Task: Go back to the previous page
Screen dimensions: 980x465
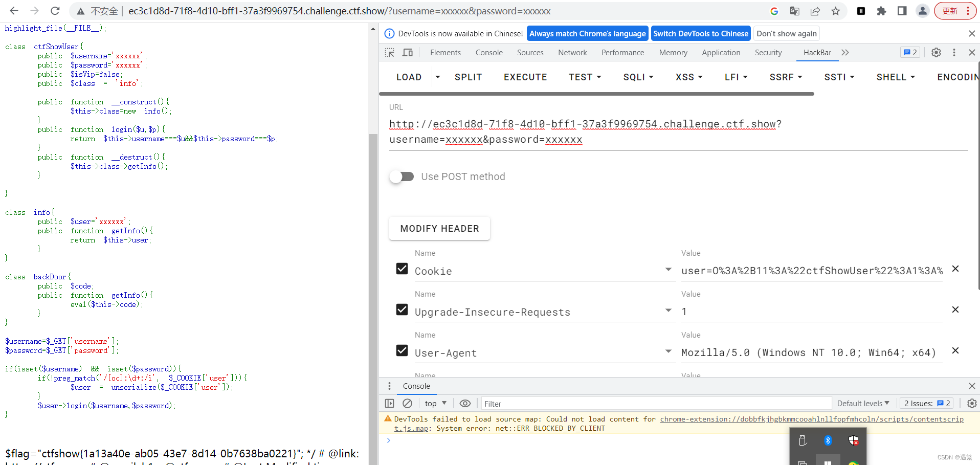Action: coord(14,11)
